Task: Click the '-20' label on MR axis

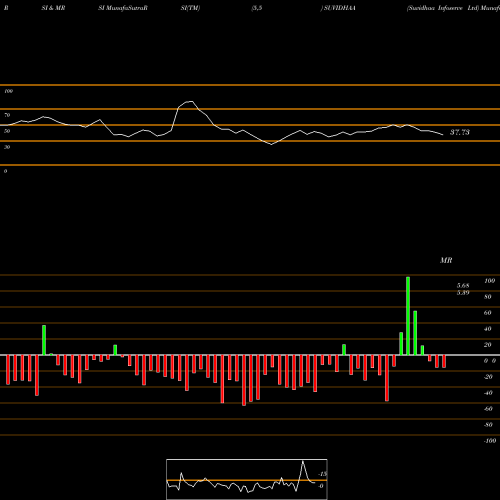Action: coord(488,377)
